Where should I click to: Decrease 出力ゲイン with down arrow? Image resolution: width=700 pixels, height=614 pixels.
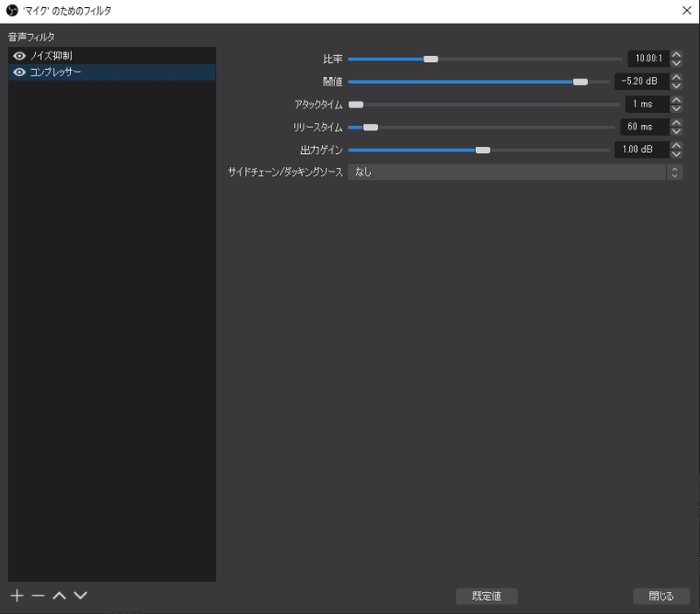(676, 154)
